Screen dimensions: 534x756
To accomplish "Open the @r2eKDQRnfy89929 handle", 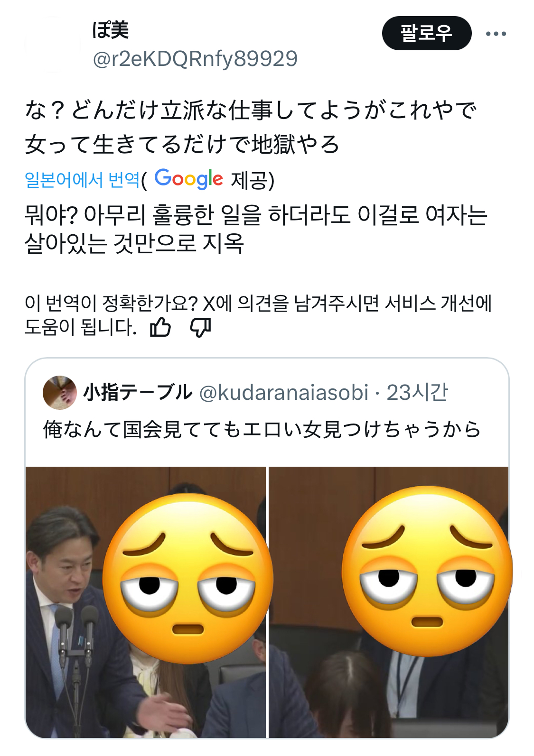I will click(x=195, y=59).
